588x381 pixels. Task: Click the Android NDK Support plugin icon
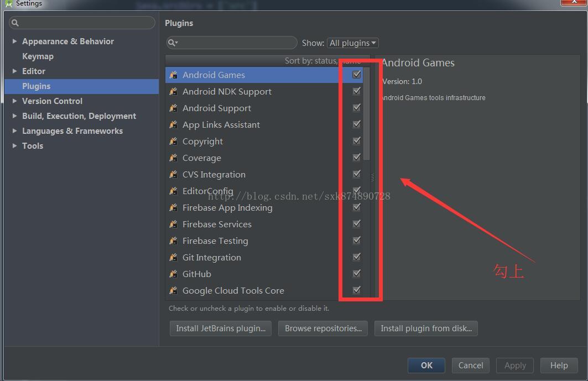173,91
